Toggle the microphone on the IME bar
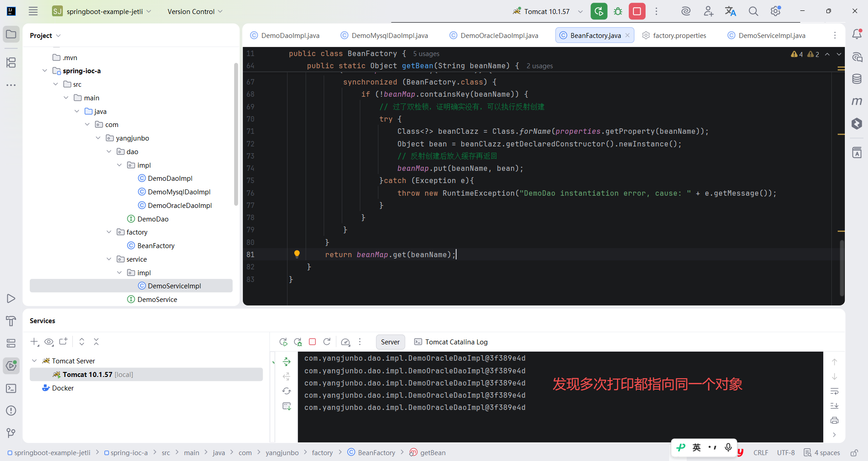The width and height of the screenshot is (868, 461). [x=728, y=447]
